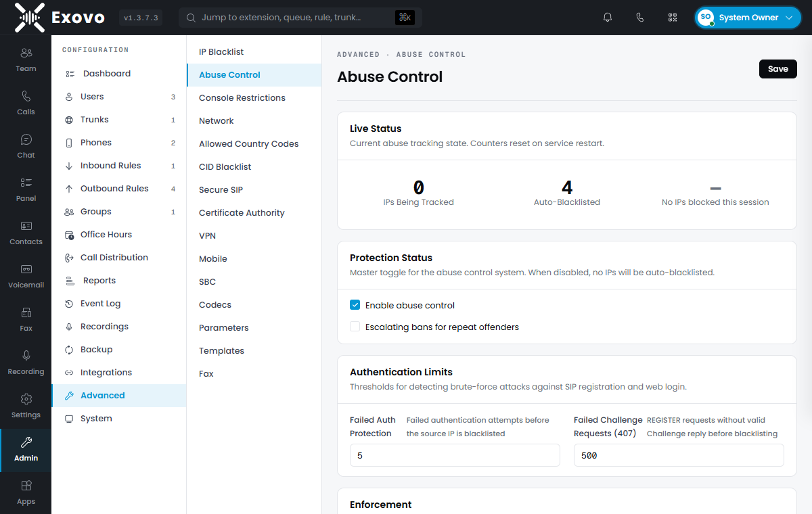This screenshot has width=812, height=514.
Task: Open the Admin section in the left rail
Action: [26, 449]
